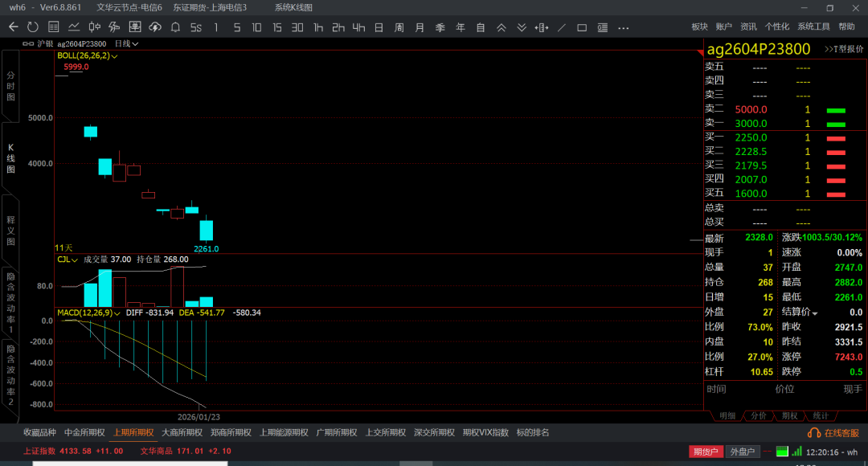Viewport: 868px width, 466px height.
Task: Open the 收藏品种 bottom tab
Action: click(x=40, y=433)
